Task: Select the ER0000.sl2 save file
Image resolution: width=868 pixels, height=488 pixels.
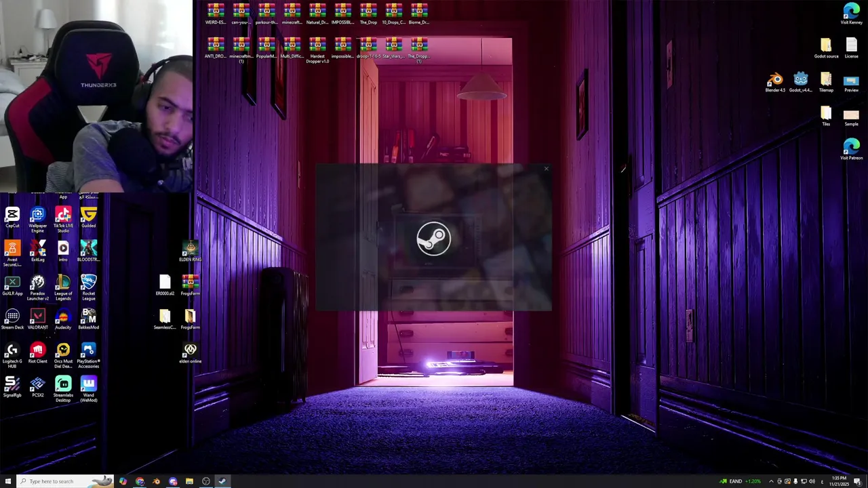Action: click(165, 286)
